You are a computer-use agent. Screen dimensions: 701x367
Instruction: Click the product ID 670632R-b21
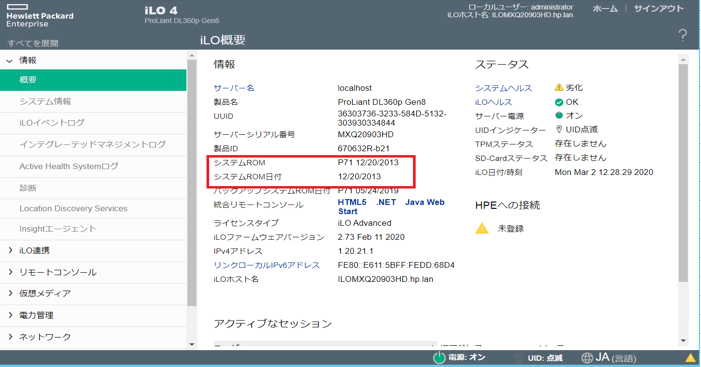(x=363, y=148)
